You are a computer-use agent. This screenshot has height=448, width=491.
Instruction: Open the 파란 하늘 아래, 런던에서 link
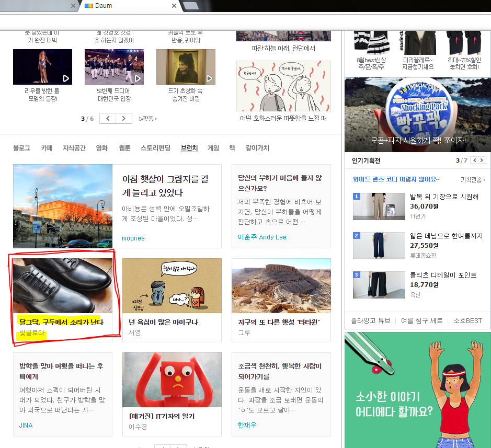pyautogui.click(x=283, y=48)
